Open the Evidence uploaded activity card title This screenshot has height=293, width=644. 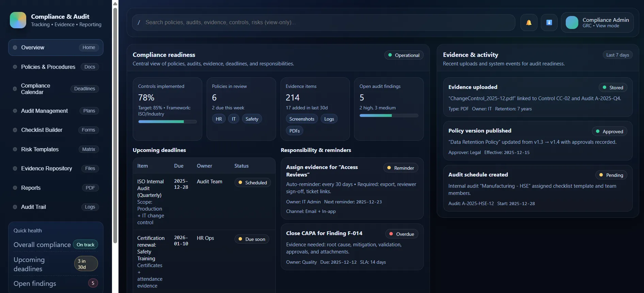[473, 87]
